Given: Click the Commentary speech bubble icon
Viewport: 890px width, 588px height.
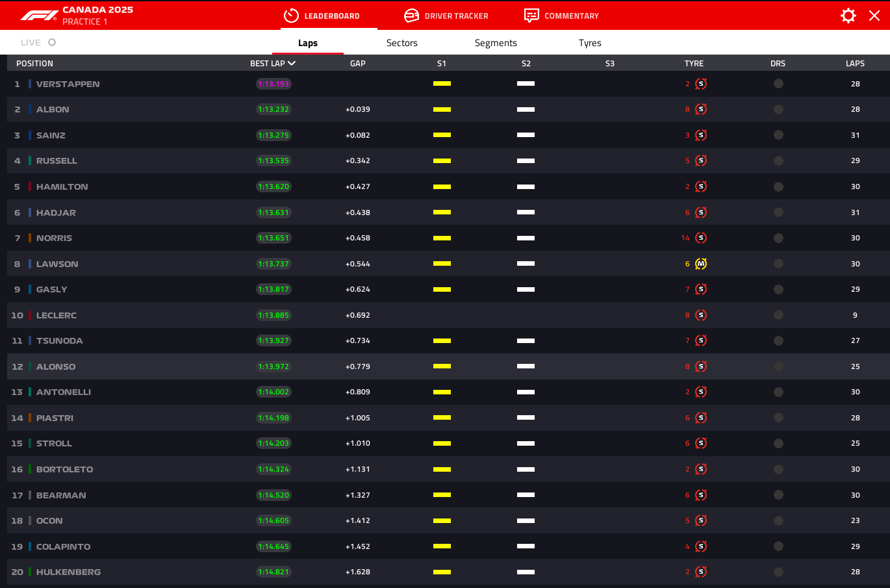Looking at the screenshot, I should 531,16.
